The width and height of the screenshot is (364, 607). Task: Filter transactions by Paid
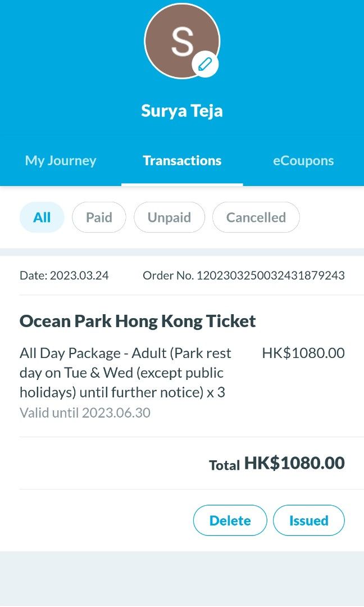click(x=99, y=217)
